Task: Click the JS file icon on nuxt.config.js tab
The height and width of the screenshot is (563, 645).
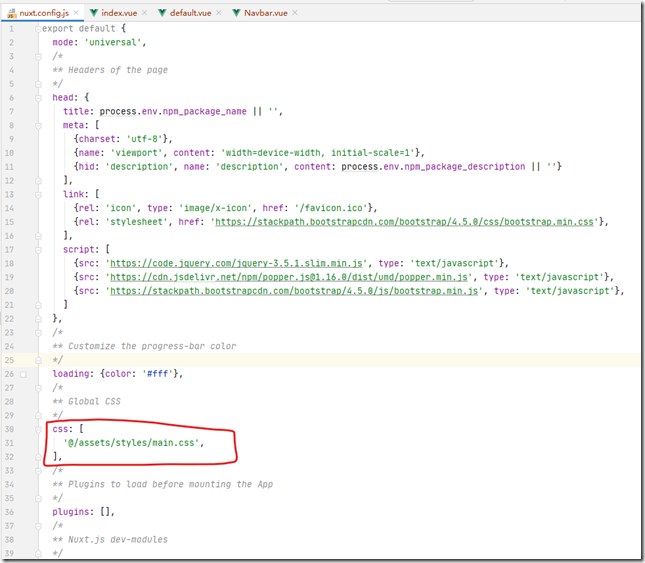Action: click(12, 13)
